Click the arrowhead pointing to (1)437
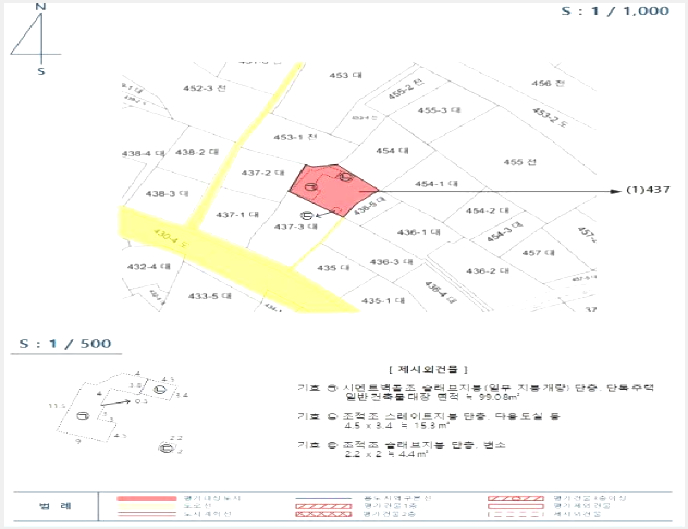Screen dimensions: 688x529 click(x=616, y=191)
